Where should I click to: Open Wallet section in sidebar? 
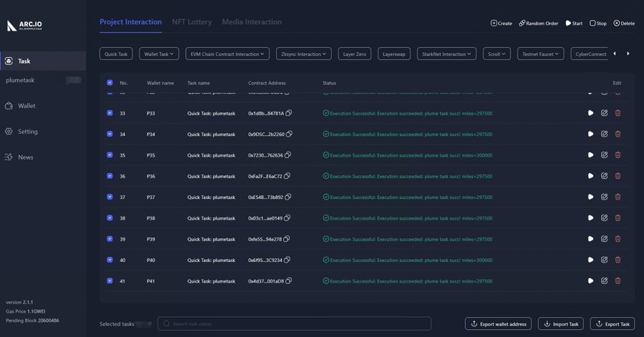click(x=26, y=106)
